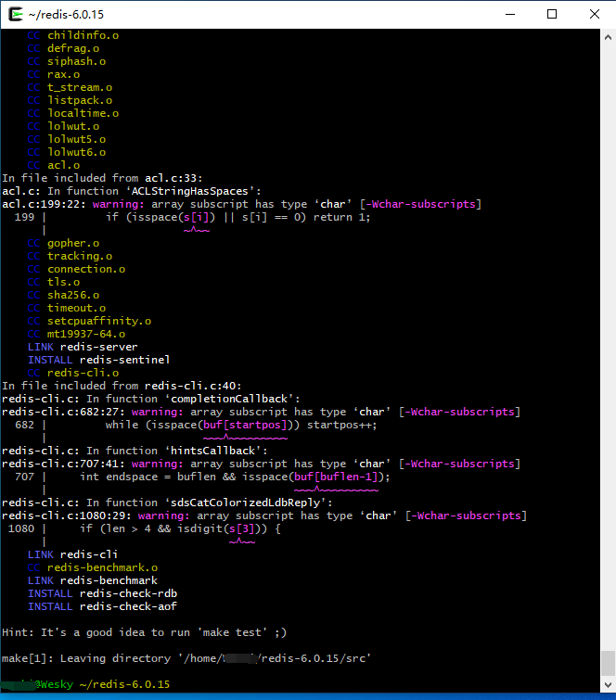Click the terminal app icon in title bar
The width and height of the screenshot is (616, 700).
click(x=16, y=14)
